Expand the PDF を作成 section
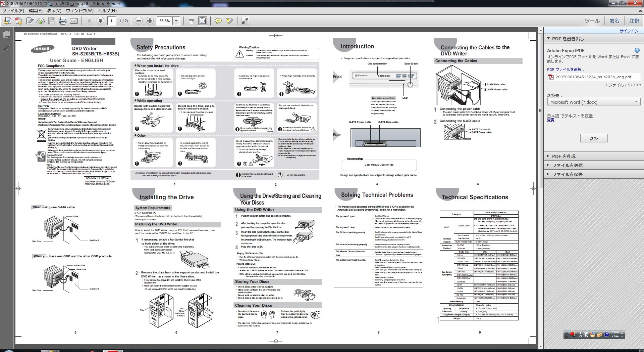 pos(563,156)
